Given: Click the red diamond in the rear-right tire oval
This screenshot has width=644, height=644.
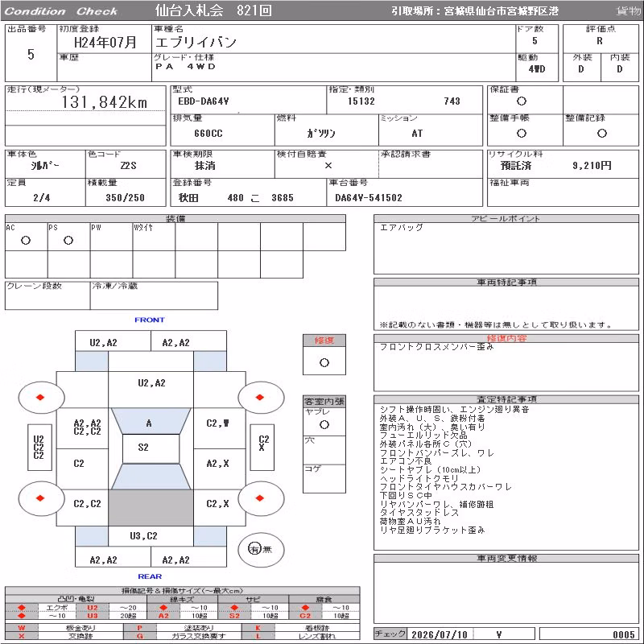Looking at the screenshot, I should pyautogui.click(x=259, y=498).
